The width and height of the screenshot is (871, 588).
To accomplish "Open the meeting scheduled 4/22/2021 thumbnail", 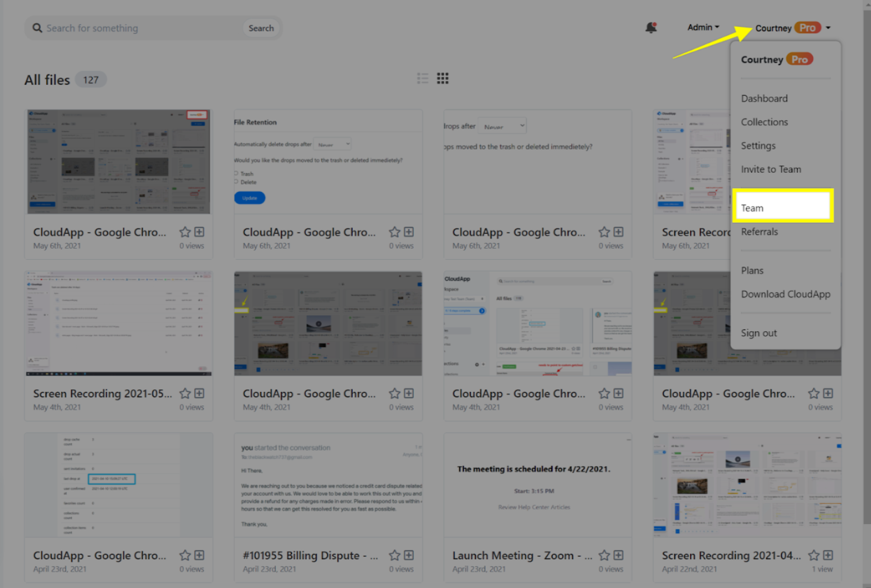I will pyautogui.click(x=537, y=485).
